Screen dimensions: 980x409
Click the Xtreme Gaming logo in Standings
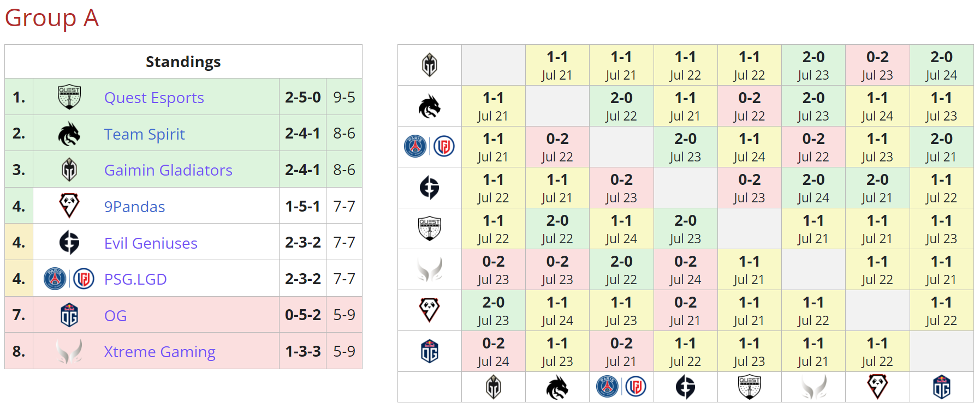point(69,352)
